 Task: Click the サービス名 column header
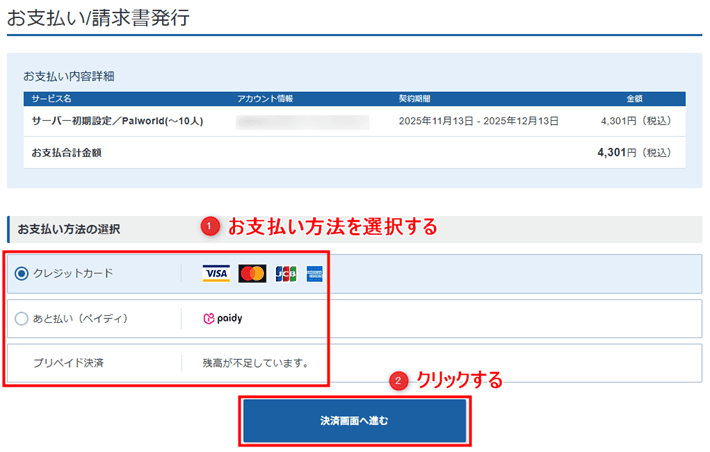(x=51, y=98)
